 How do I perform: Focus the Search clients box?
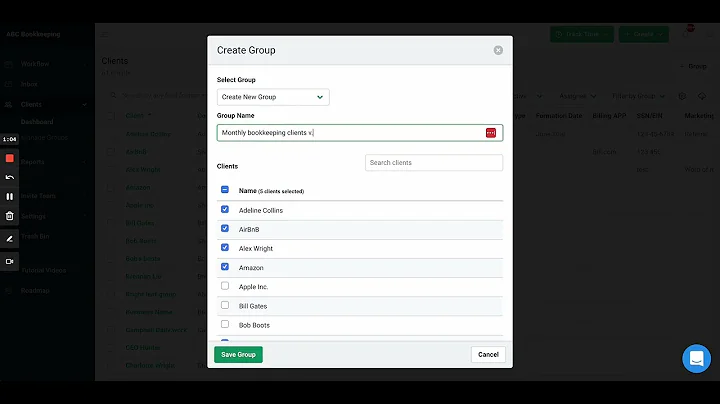pos(433,163)
